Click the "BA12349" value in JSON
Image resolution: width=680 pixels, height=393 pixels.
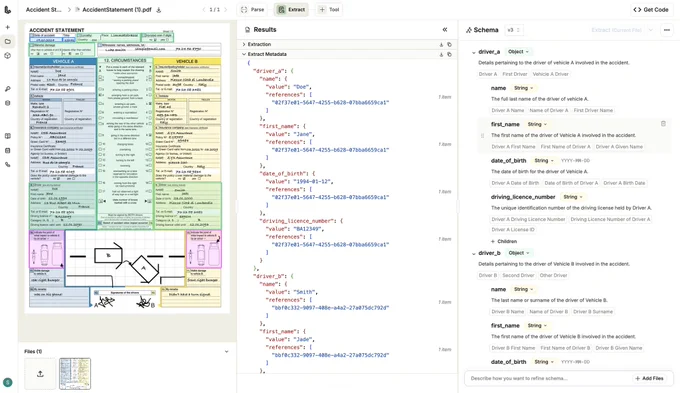(x=308, y=229)
